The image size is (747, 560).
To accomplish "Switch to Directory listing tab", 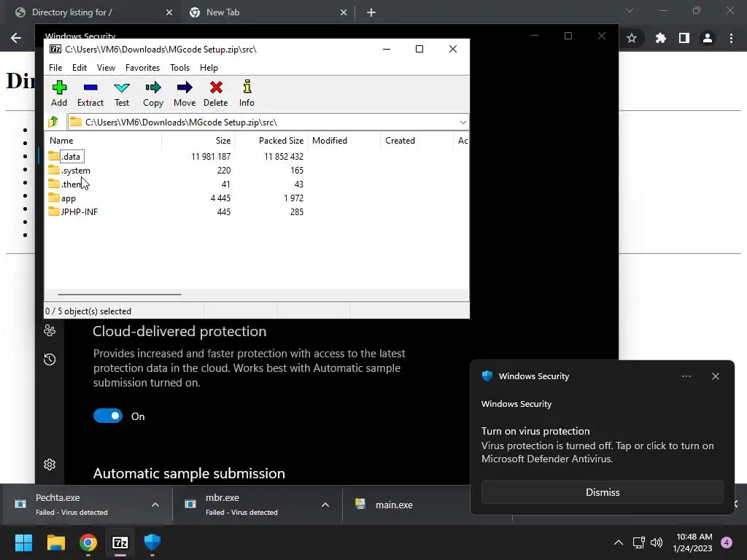I will tap(71, 12).
